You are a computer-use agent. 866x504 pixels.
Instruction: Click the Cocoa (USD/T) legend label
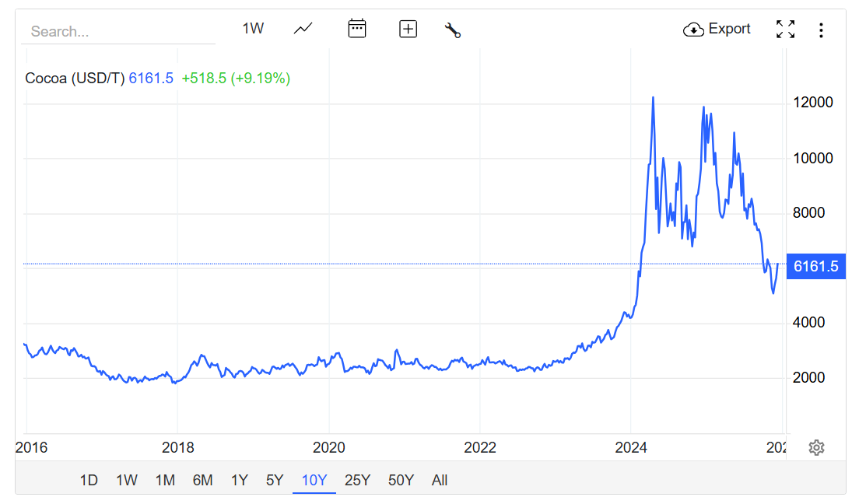[x=75, y=78]
